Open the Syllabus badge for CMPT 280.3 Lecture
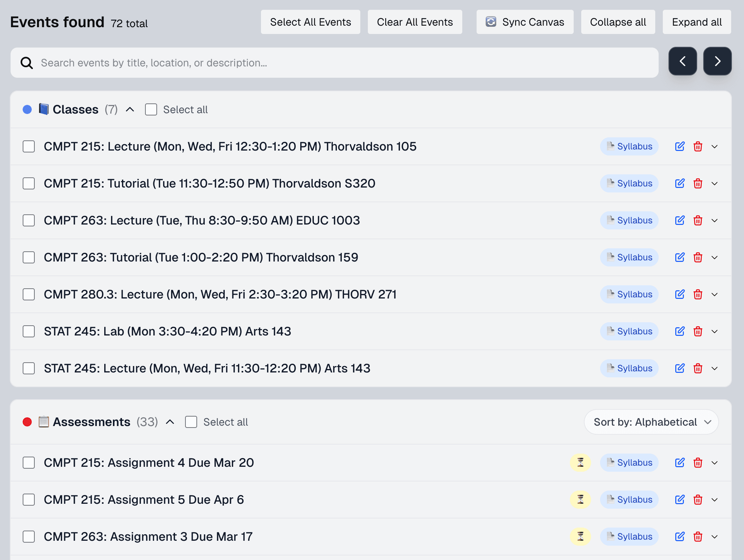This screenshot has height=560, width=744. pos(629,294)
